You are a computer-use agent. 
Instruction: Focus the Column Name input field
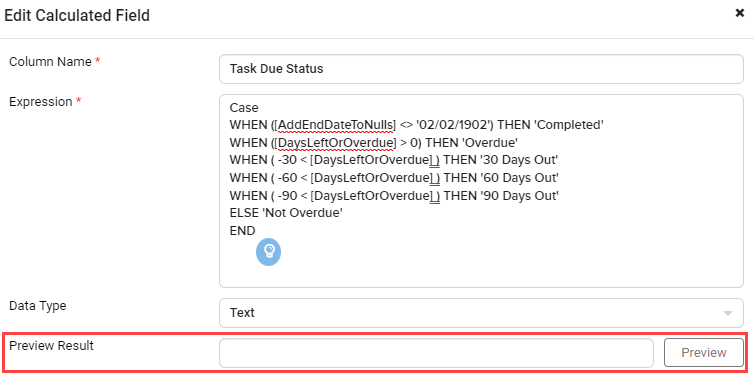[x=481, y=69]
